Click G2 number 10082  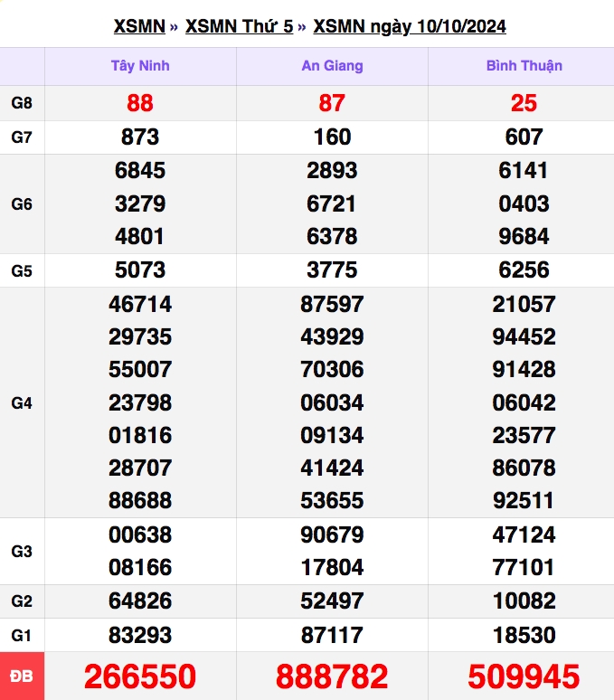(x=524, y=601)
